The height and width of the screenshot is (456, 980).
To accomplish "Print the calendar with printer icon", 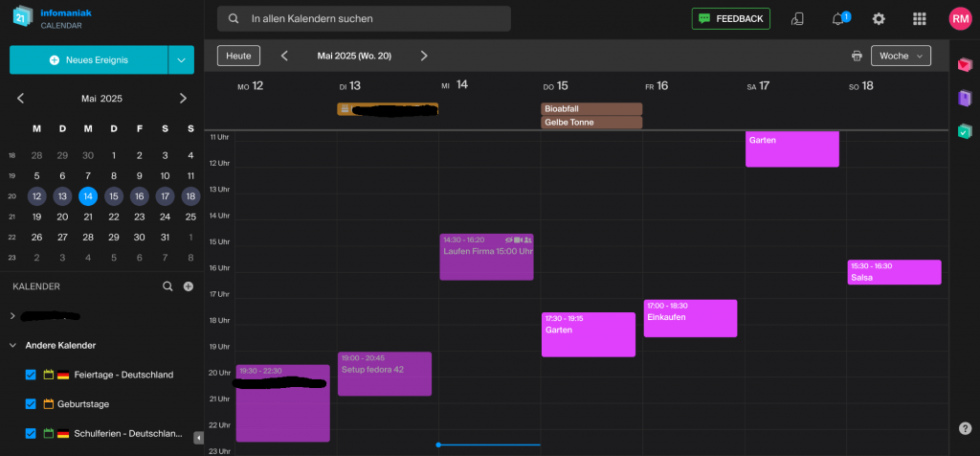I will [x=857, y=56].
